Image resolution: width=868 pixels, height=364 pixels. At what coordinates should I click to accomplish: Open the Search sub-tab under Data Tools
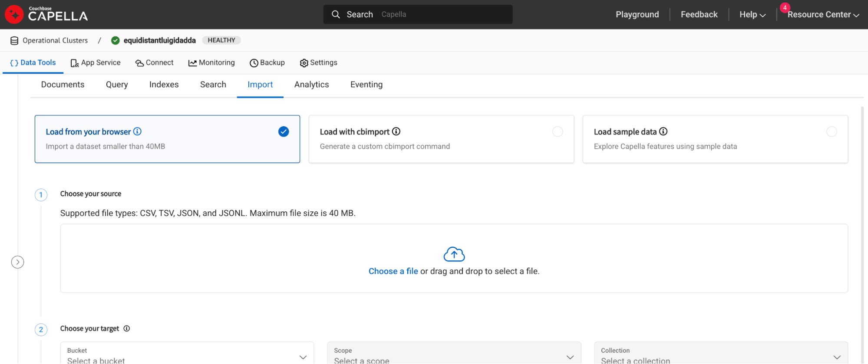pos(213,85)
